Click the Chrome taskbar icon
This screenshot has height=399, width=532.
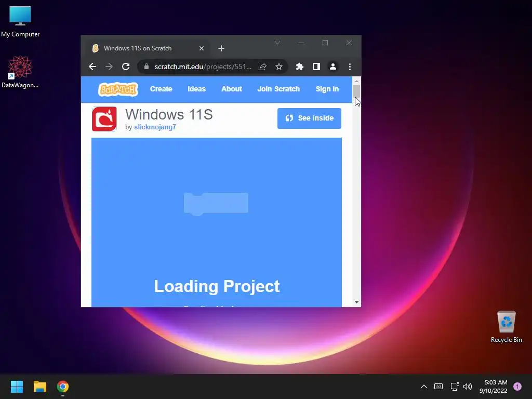point(63,387)
